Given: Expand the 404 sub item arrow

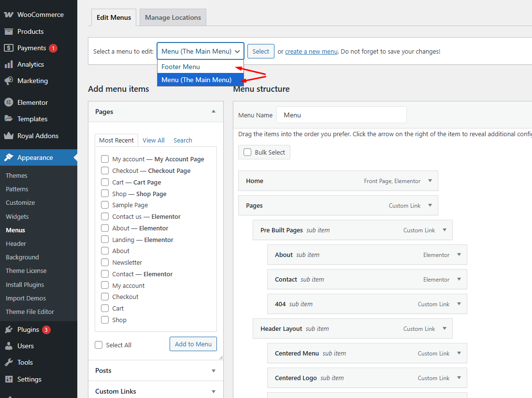Looking at the screenshot, I should coord(459,304).
